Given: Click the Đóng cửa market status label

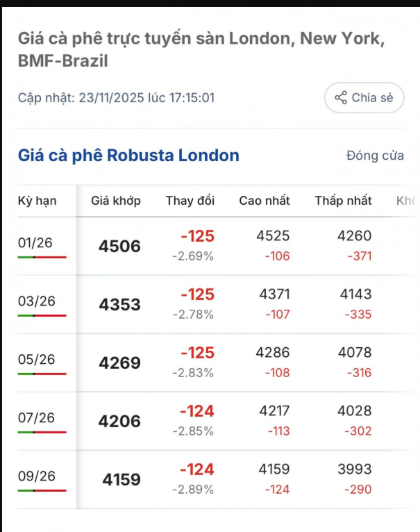Looking at the screenshot, I should pyautogui.click(x=375, y=156).
